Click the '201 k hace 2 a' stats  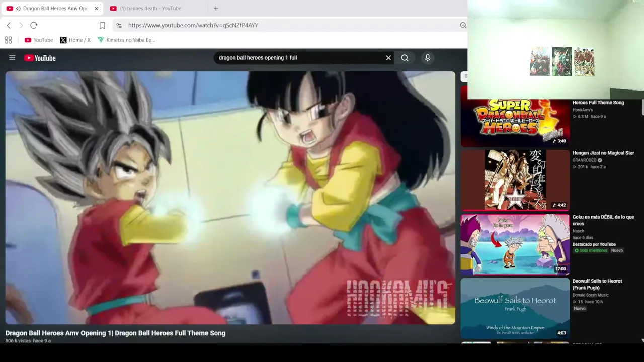tap(590, 167)
